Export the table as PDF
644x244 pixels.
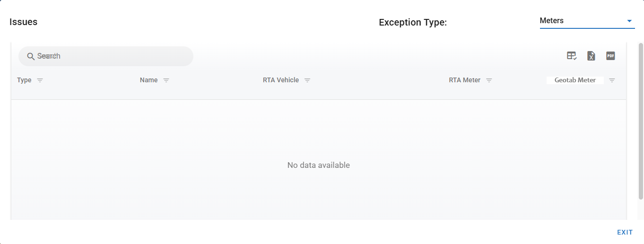(610, 56)
